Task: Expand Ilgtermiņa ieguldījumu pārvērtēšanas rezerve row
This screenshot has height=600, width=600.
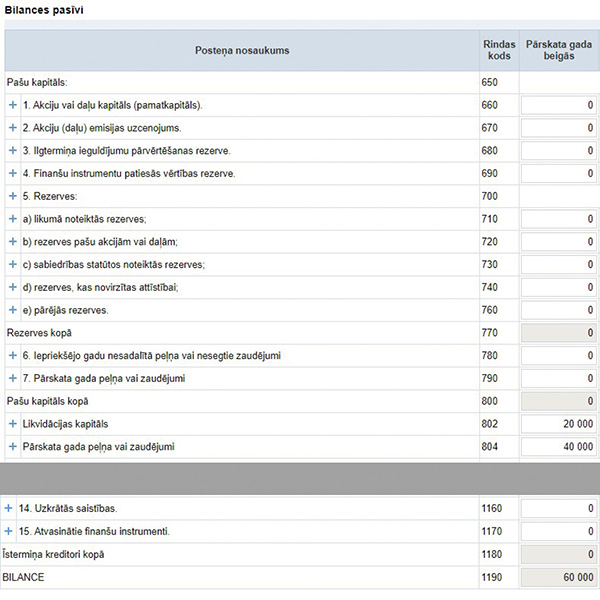Action: 13,150
